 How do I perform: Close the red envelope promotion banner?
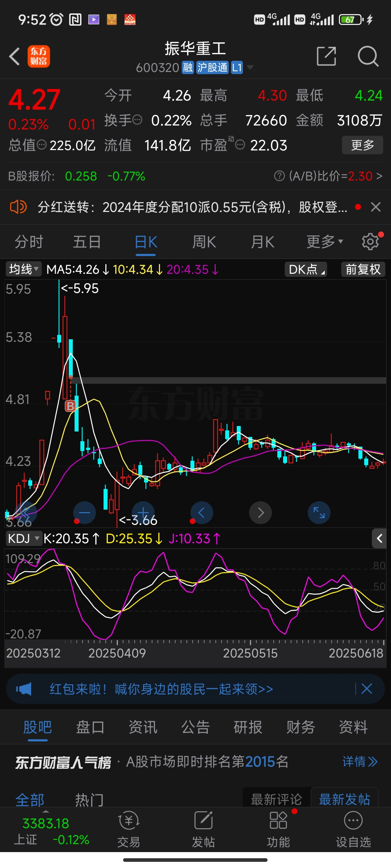367,689
